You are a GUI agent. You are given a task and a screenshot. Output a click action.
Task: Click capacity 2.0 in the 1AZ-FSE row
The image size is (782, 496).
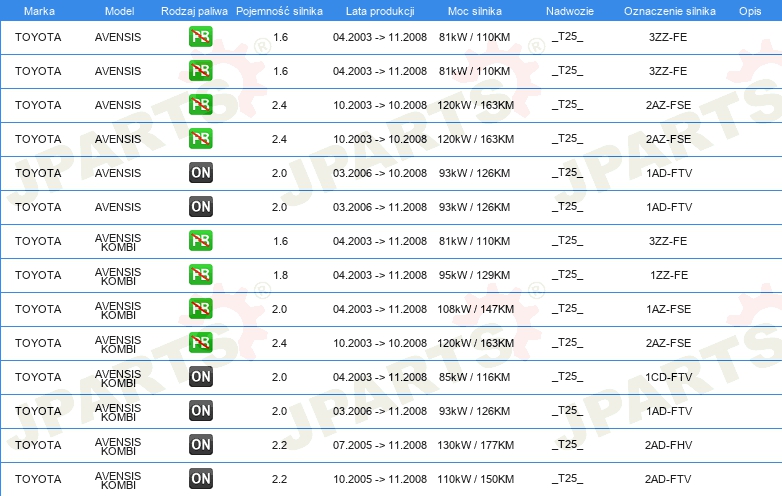click(279, 309)
